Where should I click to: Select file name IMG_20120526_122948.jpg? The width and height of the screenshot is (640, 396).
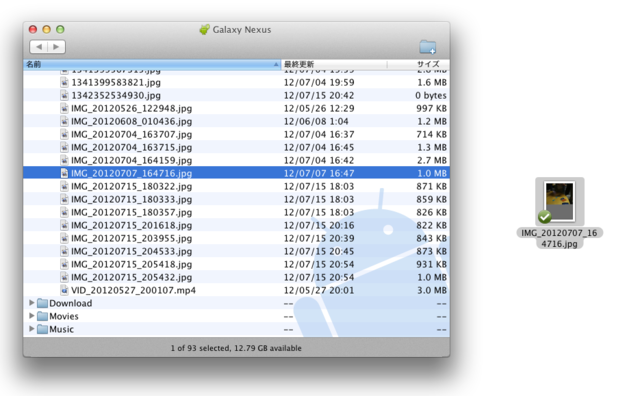click(x=131, y=109)
